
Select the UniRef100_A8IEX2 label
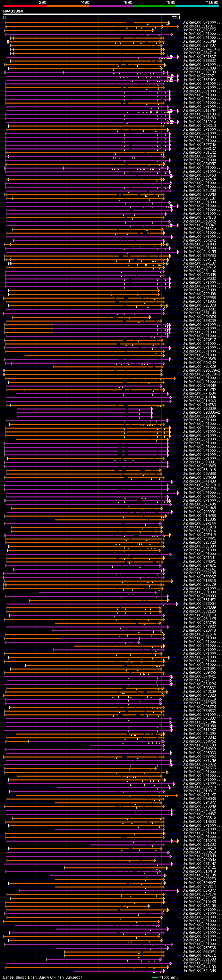tap(199, 152)
